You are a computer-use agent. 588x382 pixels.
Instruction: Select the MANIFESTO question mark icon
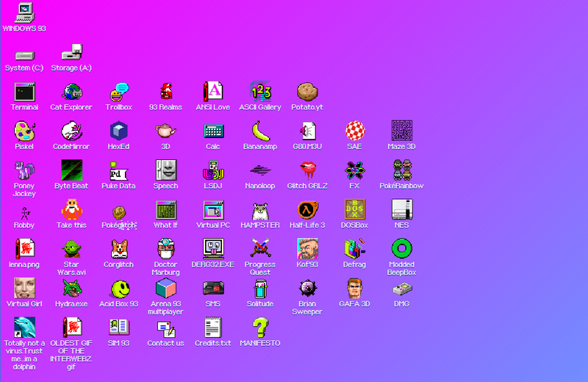(x=260, y=328)
